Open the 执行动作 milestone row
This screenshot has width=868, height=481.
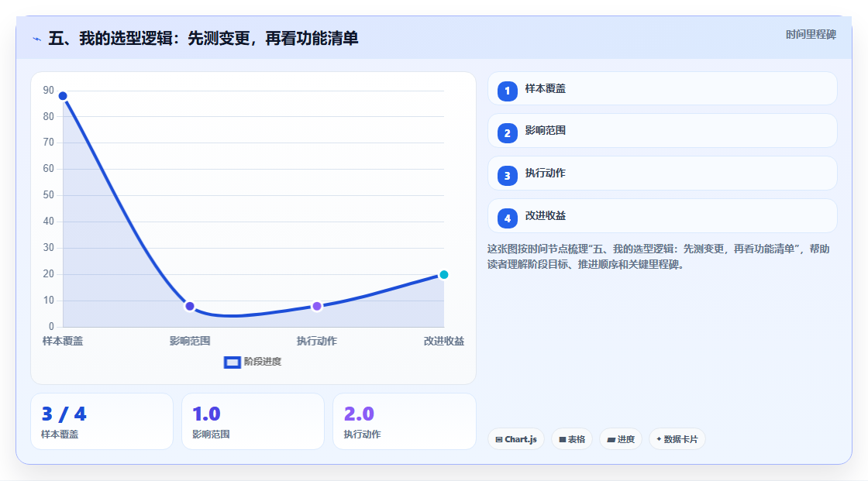[x=662, y=174]
